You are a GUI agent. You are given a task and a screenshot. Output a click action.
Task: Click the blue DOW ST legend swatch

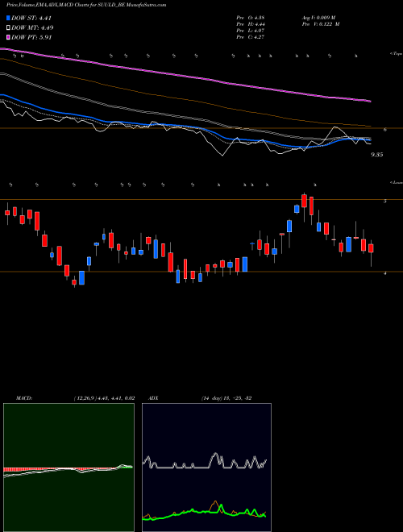pyautogui.click(x=9, y=19)
